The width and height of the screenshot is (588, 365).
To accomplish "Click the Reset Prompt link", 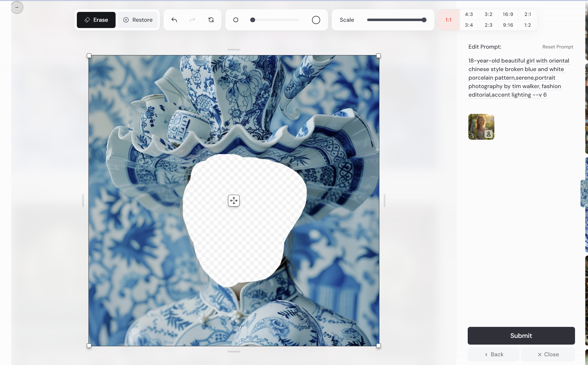I will tap(557, 47).
